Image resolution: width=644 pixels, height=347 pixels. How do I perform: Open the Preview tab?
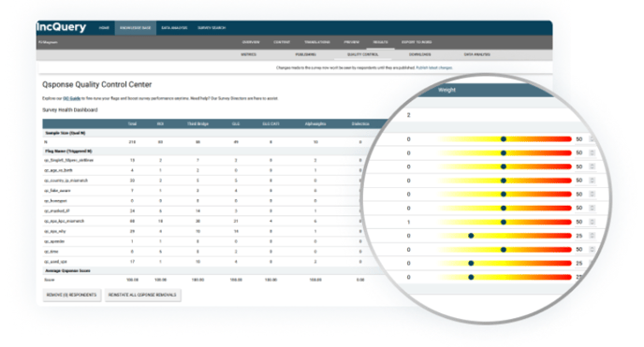coord(352,42)
